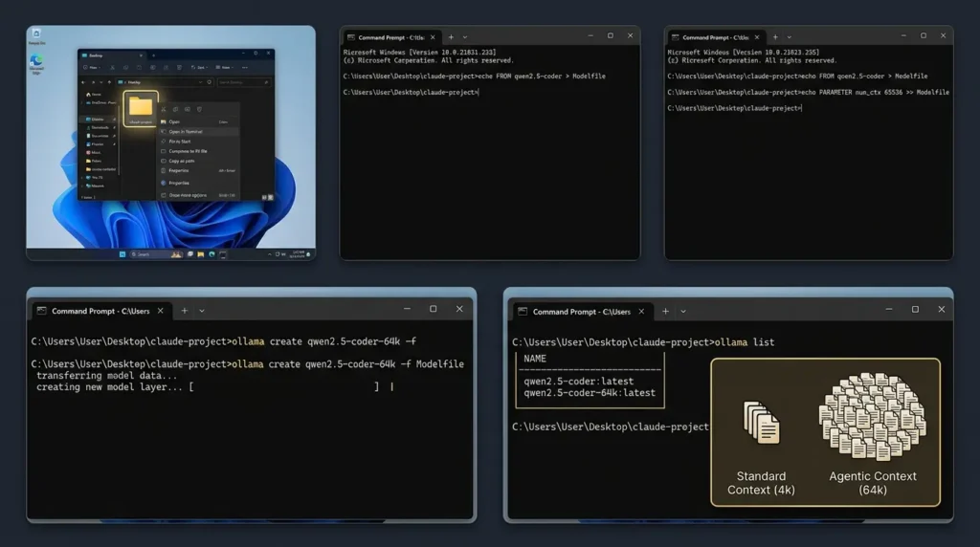Image resolution: width=980 pixels, height=547 pixels.
Task: Open Downloads in the Explorer sidebar
Action: pos(97,127)
